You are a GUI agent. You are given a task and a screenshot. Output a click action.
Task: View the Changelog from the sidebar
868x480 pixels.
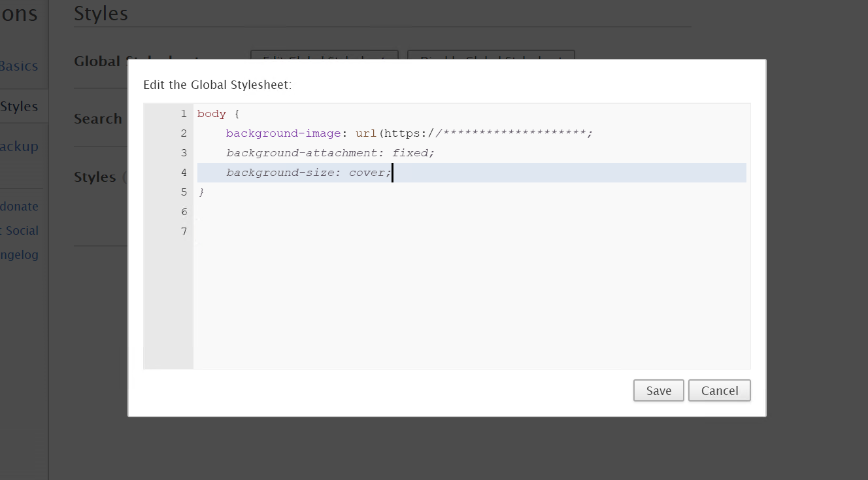click(x=20, y=254)
